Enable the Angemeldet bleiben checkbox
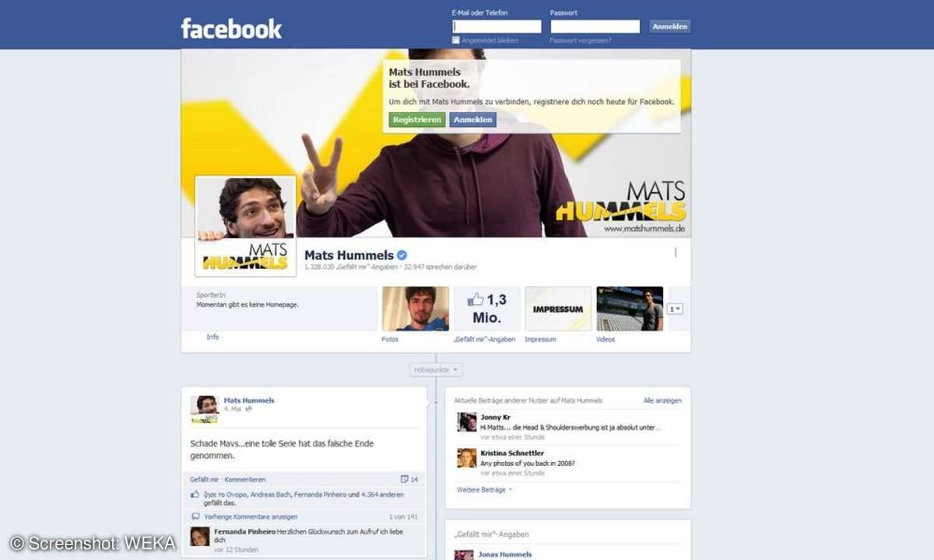Image resolution: width=934 pixels, height=560 pixels. pos(455,39)
